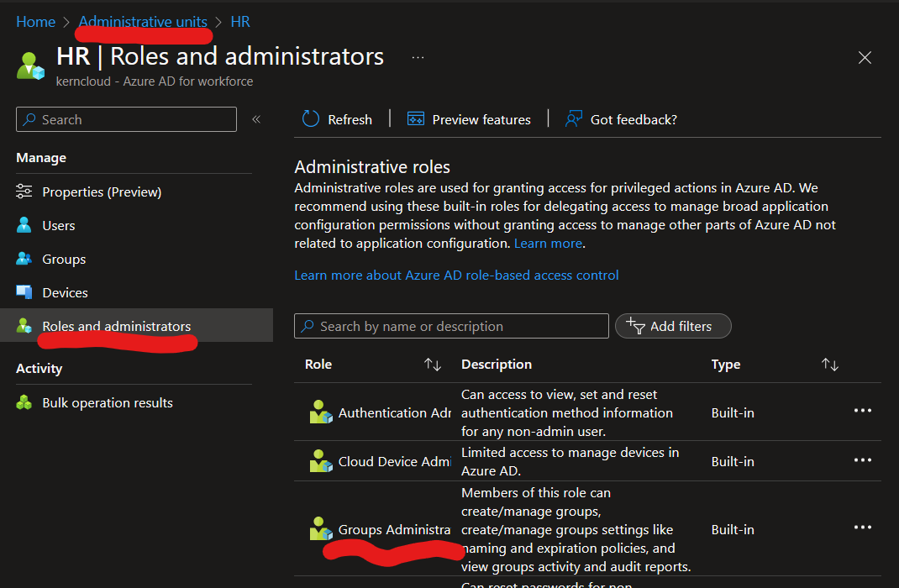This screenshot has height=588, width=899.
Task: Click Built-in type in Authentication Administrator row
Action: click(733, 412)
